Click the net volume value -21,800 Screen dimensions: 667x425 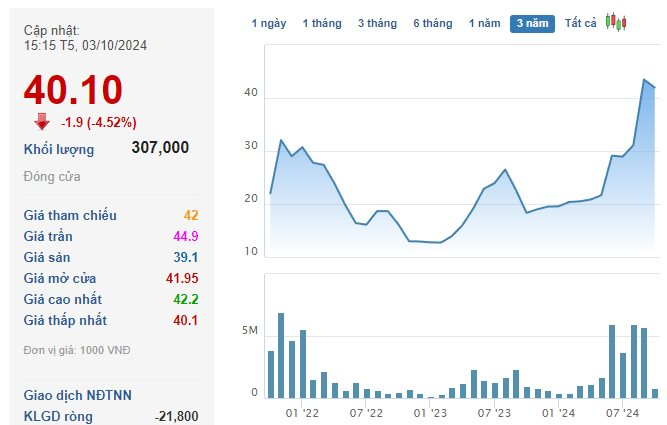[x=176, y=416]
